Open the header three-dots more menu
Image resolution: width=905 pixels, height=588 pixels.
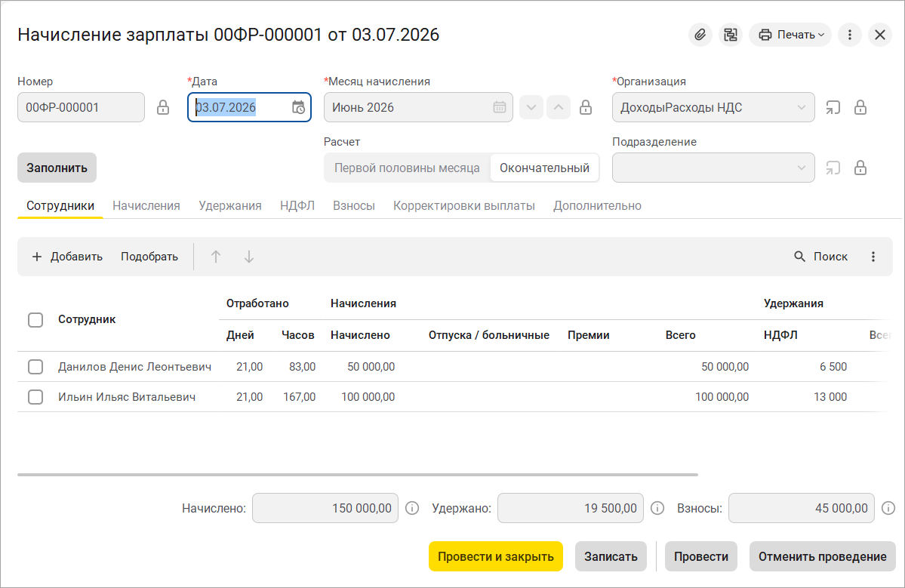click(x=850, y=35)
